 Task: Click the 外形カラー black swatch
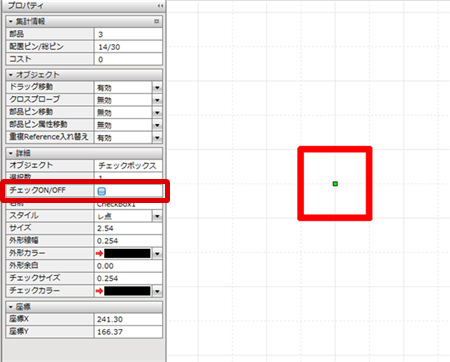[x=127, y=253]
